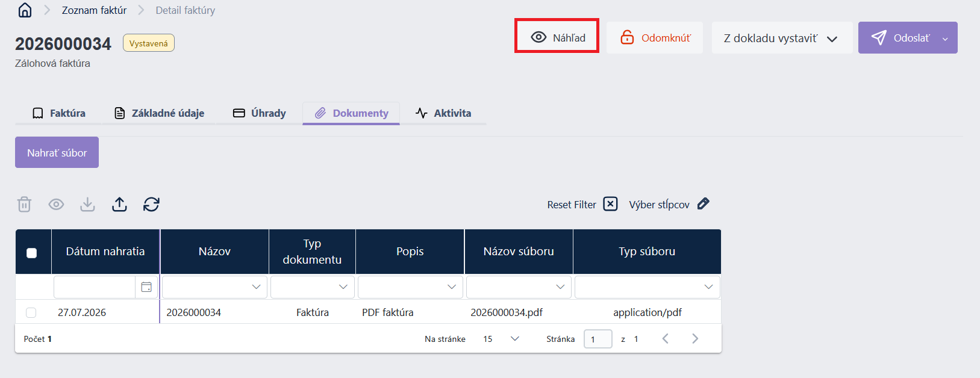The width and height of the screenshot is (980, 378).
Task: Expand the Typ súboru filter dropdown
Action: click(708, 287)
